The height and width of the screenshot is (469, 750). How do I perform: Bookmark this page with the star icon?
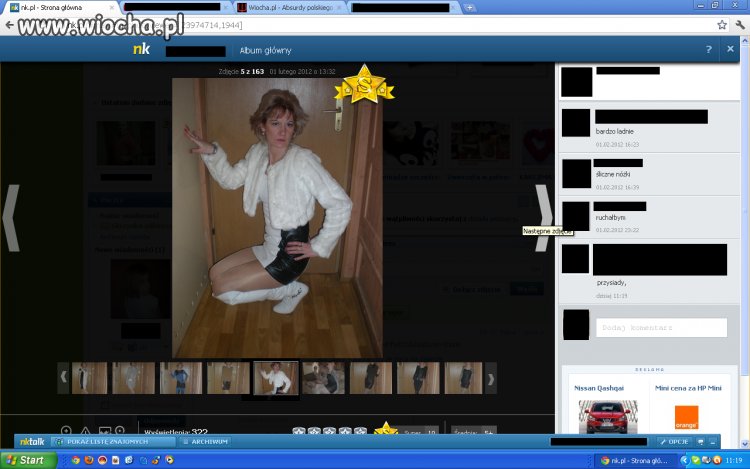[722, 25]
